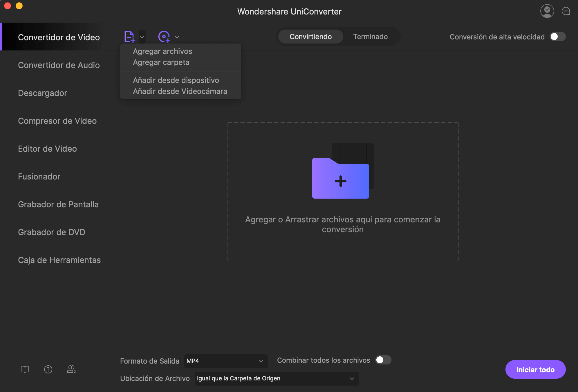Click the help question mark icon
The image size is (578, 392).
(48, 369)
